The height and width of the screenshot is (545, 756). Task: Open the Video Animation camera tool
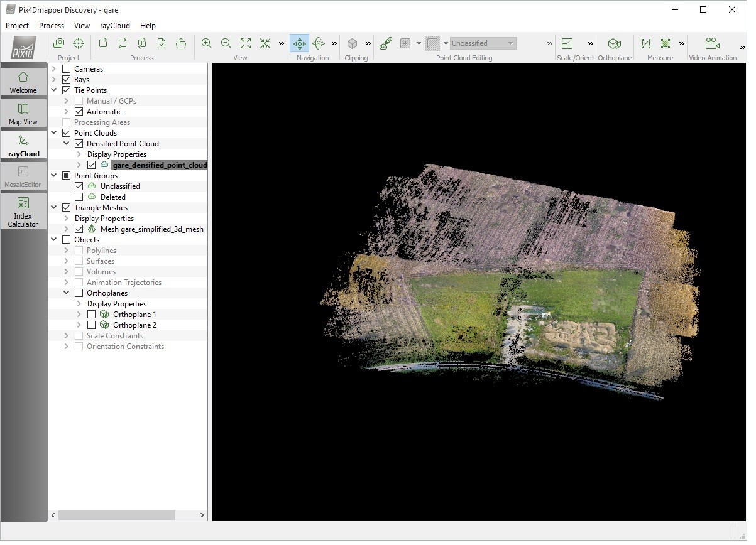(x=712, y=43)
